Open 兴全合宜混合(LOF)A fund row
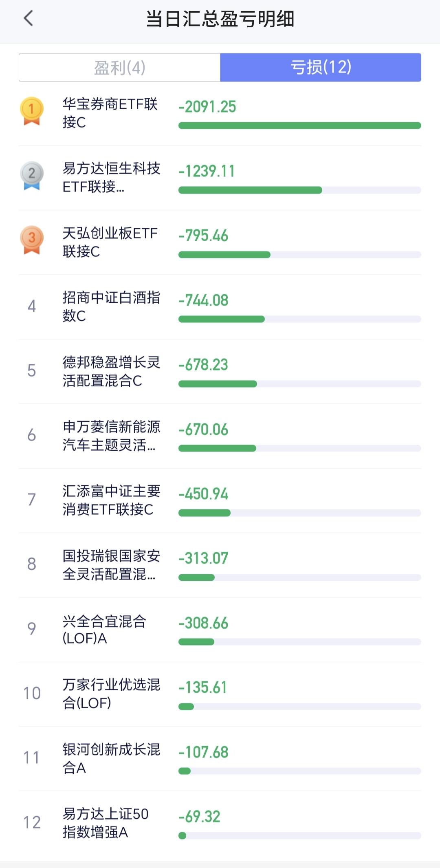440x868 pixels. pos(220,630)
